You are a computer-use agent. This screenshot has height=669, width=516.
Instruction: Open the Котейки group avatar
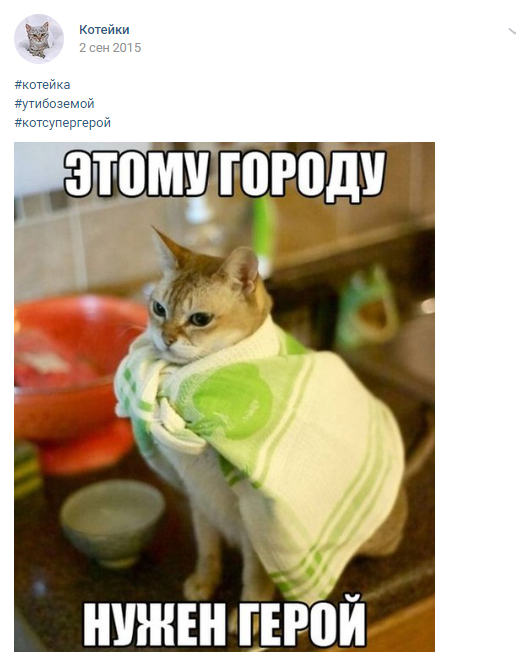(39, 39)
